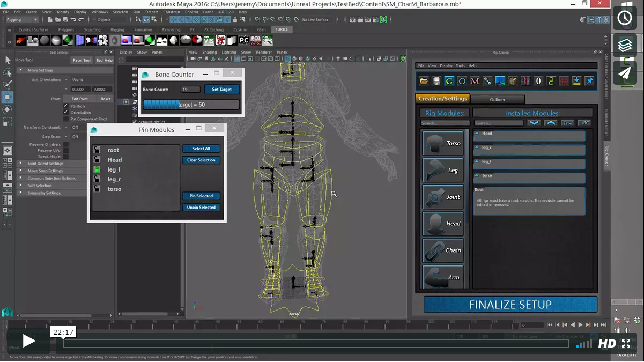
Task: Click the green G icon in Rig Creator toolbar
Action: pos(449,81)
